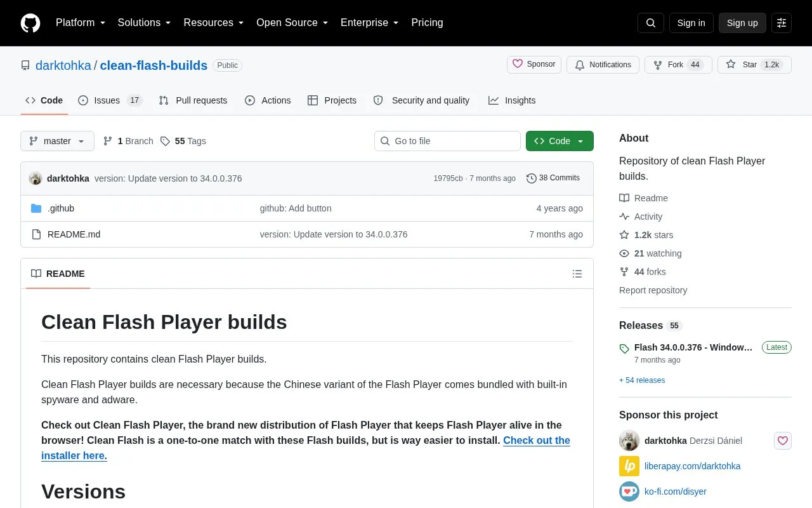The width and height of the screenshot is (812, 508).
Task: Expand the Solutions menu
Action: [x=145, y=23]
